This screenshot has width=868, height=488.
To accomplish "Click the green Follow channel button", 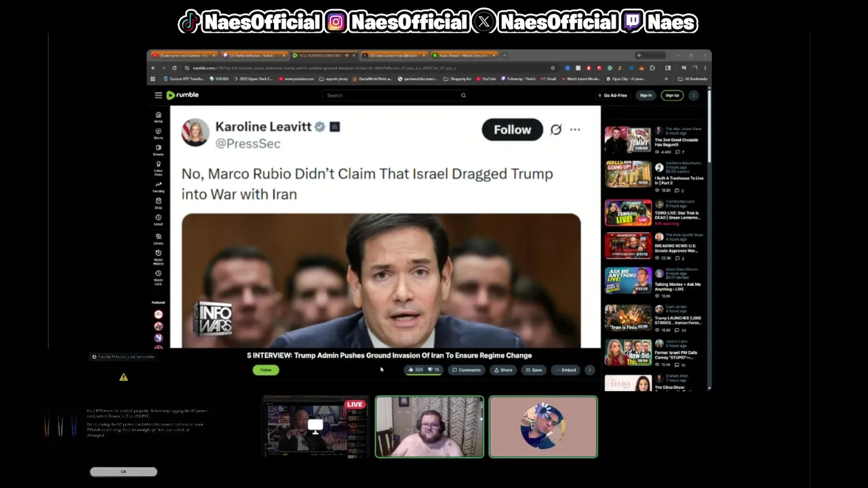I will point(266,370).
